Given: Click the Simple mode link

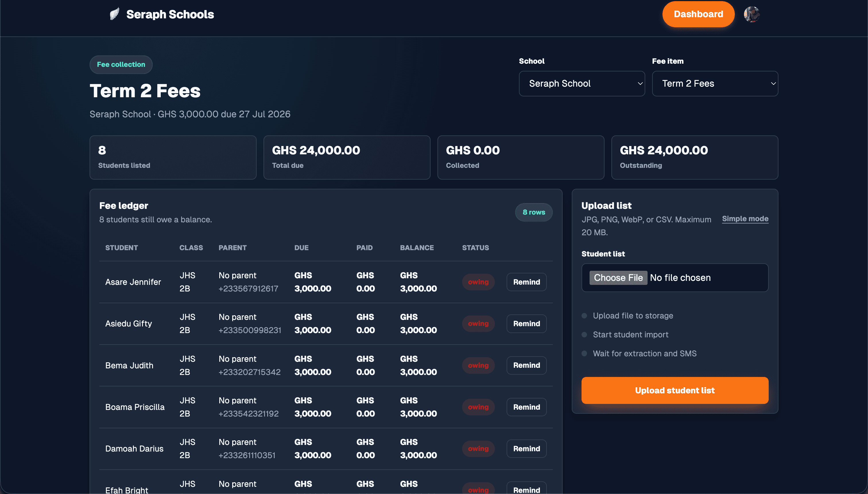Looking at the screenshot, I should tap(745, 219).
